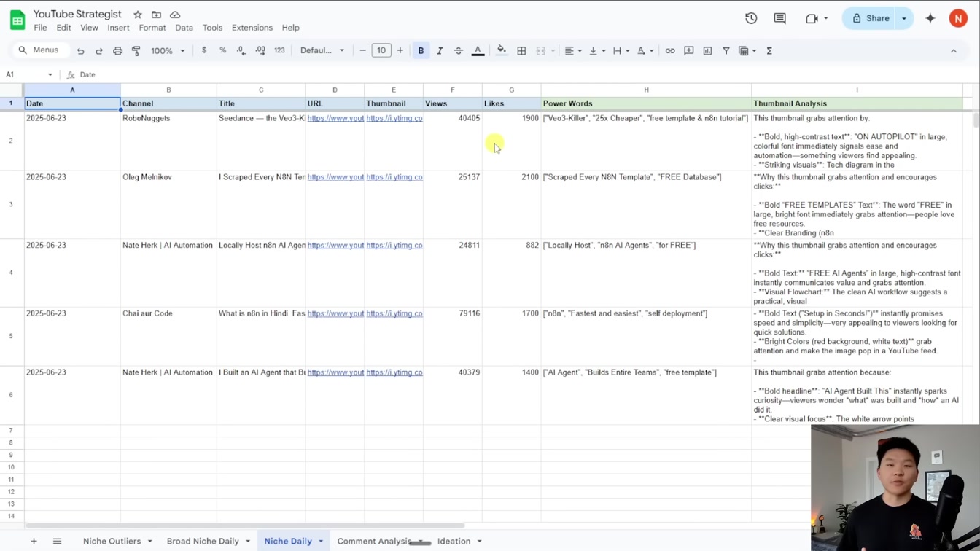Decrease decimal places
Image resolution: width=980 pixels, height=551 pixels.
(x=241, y=51)
